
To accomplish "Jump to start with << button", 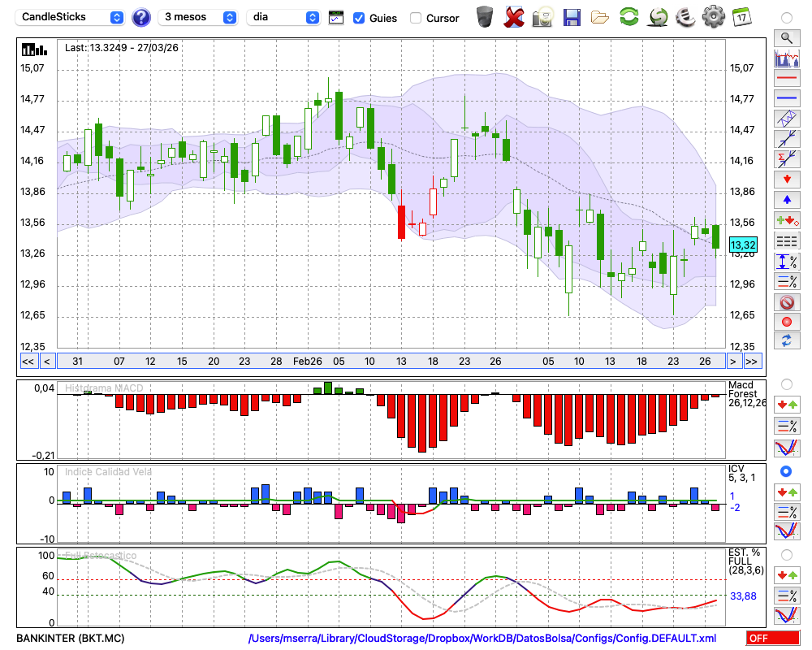I will [x=28, y=362].
